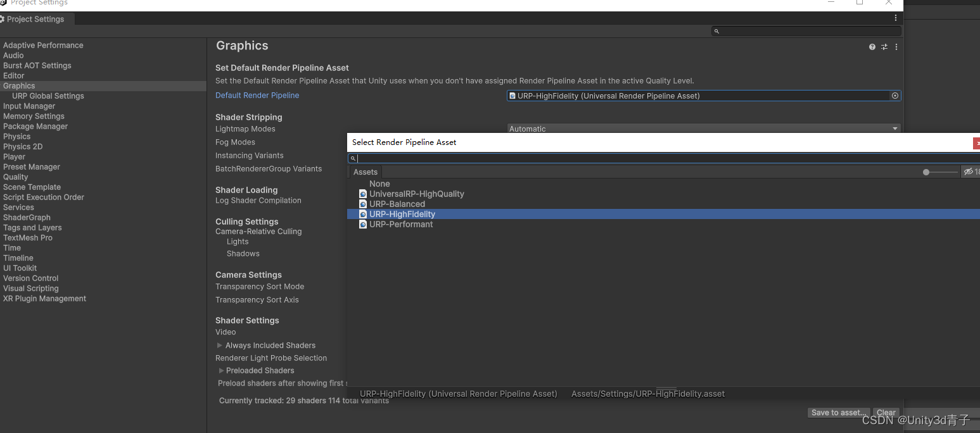Open Player settings category
The height and width of the screenshot is (433, 980).
[x=14, y=156]
